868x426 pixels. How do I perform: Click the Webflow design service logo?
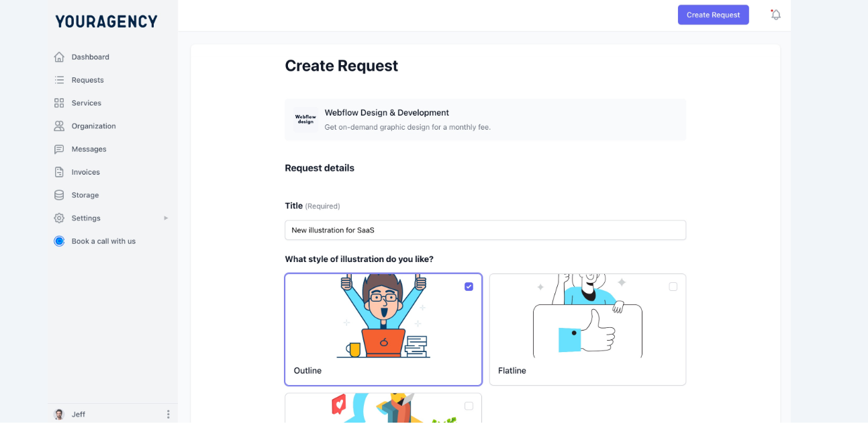(x=305, y=120)
